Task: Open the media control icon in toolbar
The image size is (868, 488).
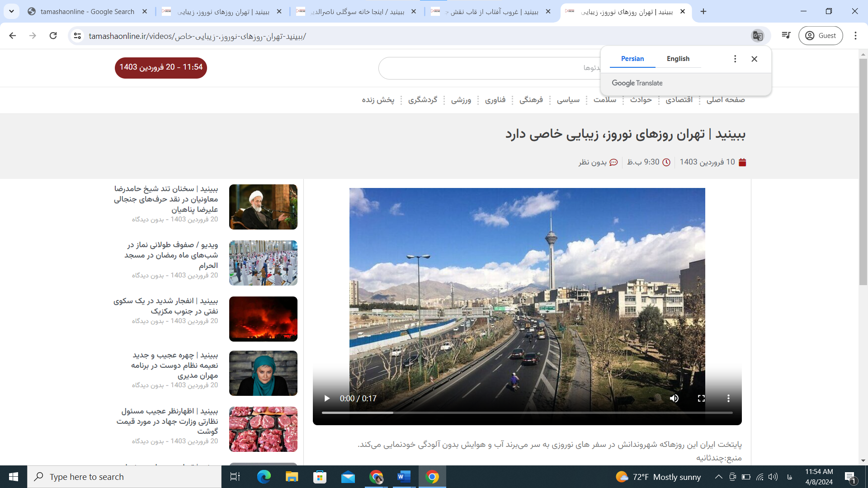Action: pos(786,36)
